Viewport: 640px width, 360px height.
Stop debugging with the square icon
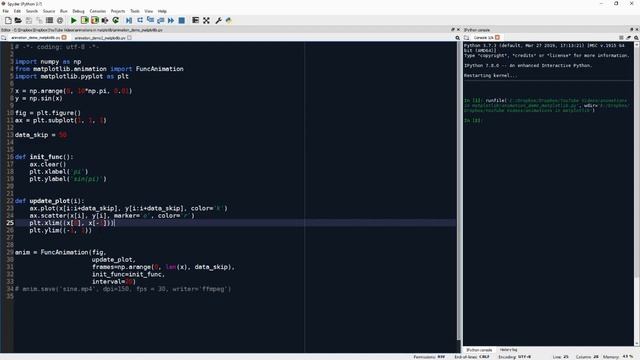pos(182,20)
